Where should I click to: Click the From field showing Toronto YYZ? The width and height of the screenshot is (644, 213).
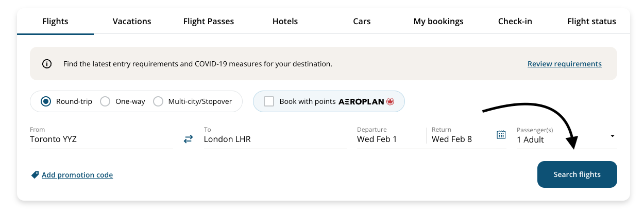pos(101,137)
